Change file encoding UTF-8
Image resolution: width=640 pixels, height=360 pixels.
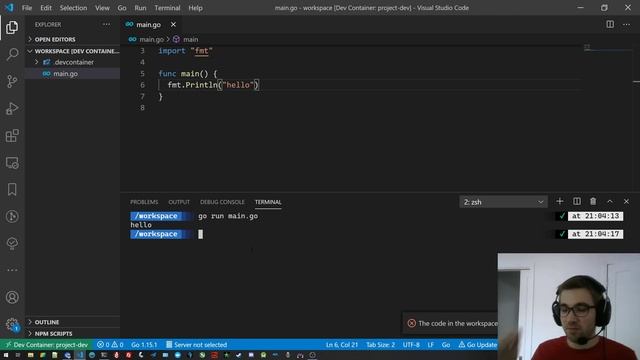[411, 344]
